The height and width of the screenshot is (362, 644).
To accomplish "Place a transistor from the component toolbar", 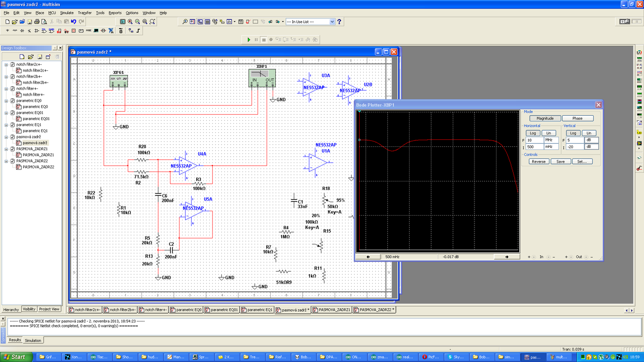I will click(30, 31).
